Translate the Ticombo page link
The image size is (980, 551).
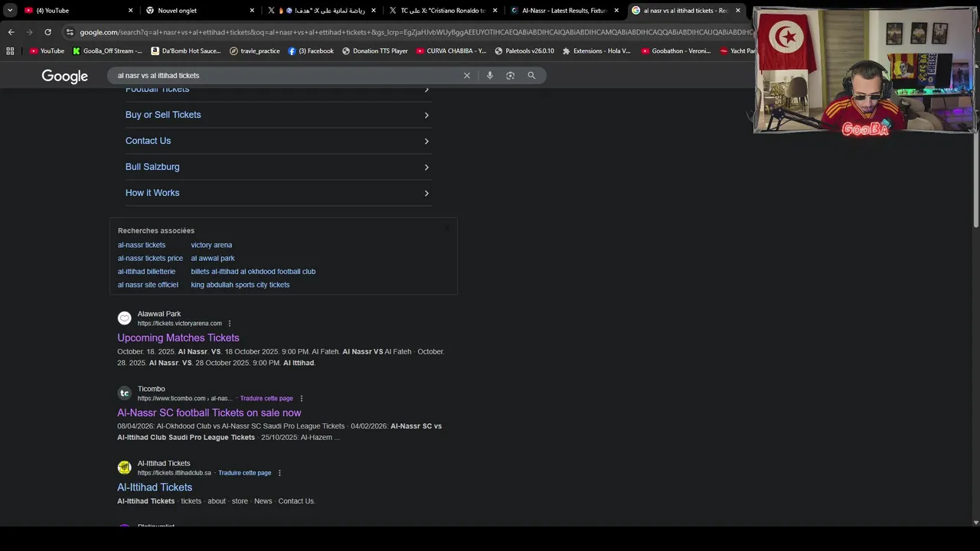(x=266, y=399)
